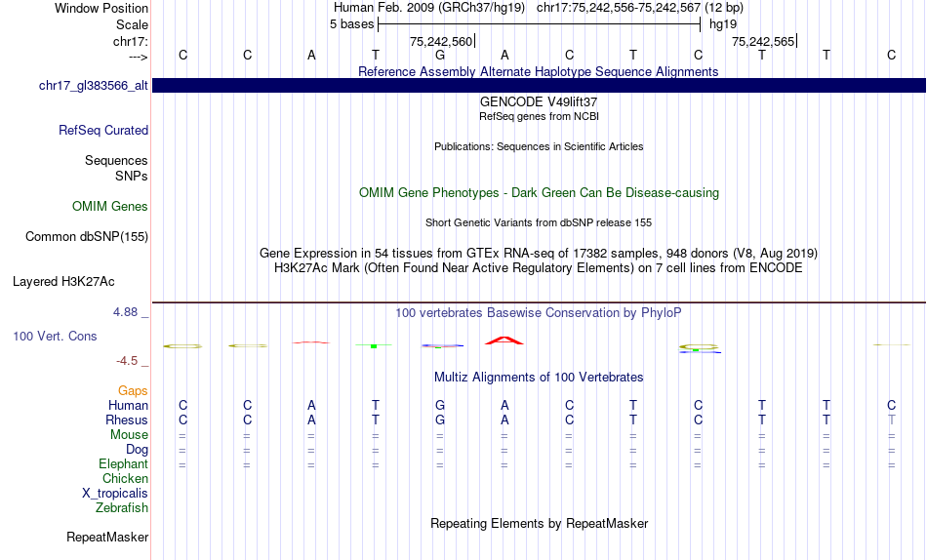Viewport: 927px width, 560px height.
Task: Click 'Repeating Elements by RepeatMasker' title
Action: coord(539,523)
